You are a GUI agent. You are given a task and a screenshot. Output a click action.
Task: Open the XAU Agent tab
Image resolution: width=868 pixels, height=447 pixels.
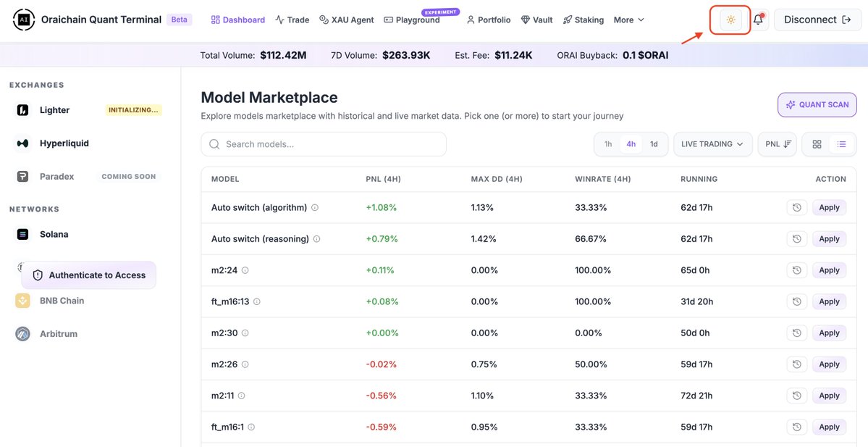coord(347,20)
